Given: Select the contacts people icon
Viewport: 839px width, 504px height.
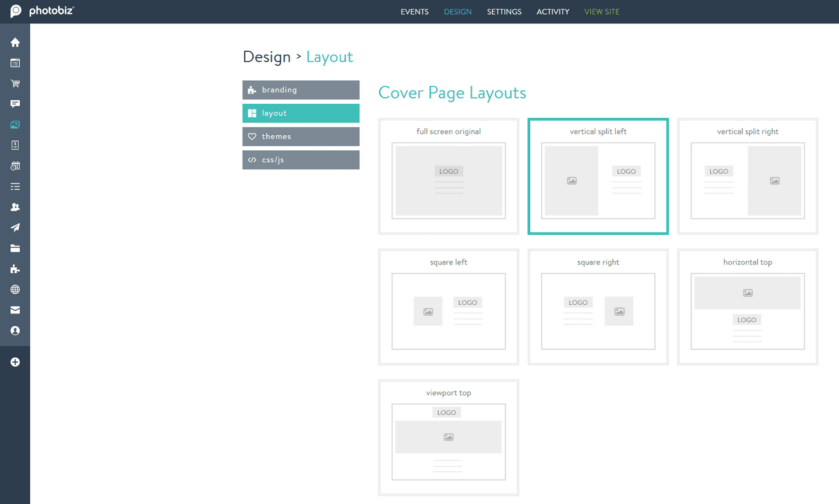Looking at the screenshot, I should (x=15, y=207).
